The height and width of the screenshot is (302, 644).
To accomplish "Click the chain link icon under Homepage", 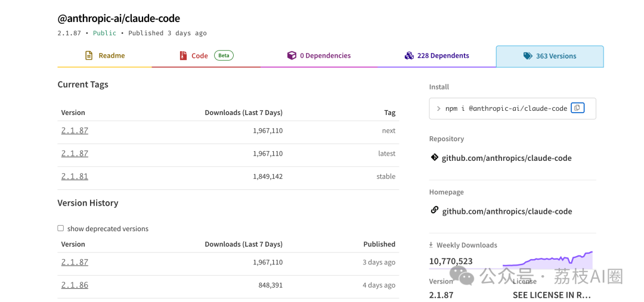I will [435, 210].
